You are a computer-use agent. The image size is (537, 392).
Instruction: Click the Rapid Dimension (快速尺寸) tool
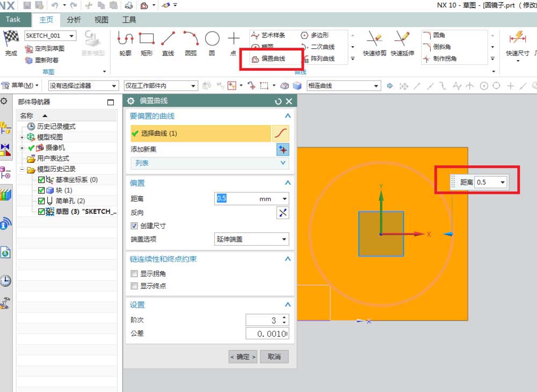(x=518, y=43)
